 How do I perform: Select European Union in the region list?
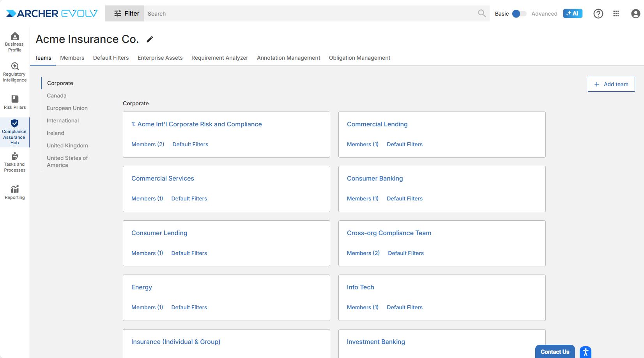(67, 108)
